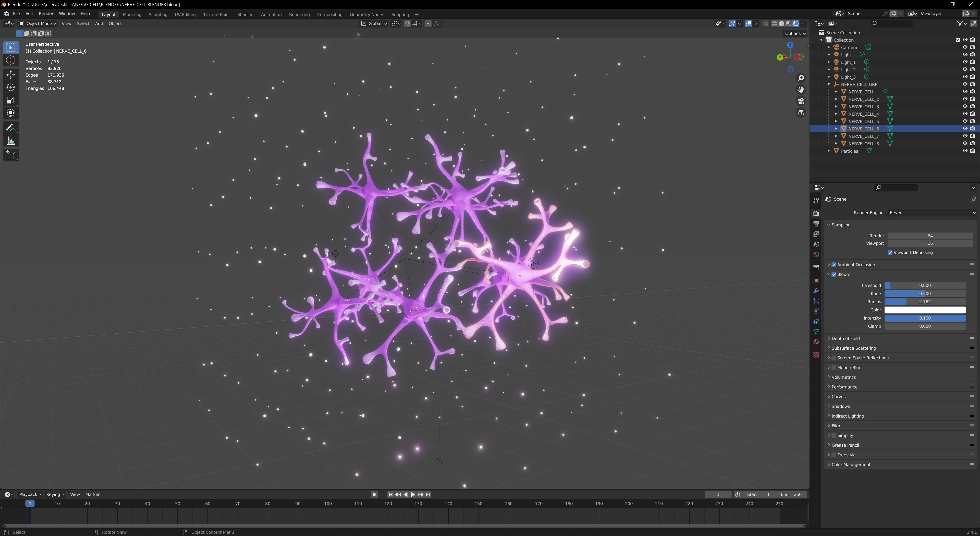Select the Rotate tool
The width and height of the screenshot is (980, 536).
coord(11,88)
